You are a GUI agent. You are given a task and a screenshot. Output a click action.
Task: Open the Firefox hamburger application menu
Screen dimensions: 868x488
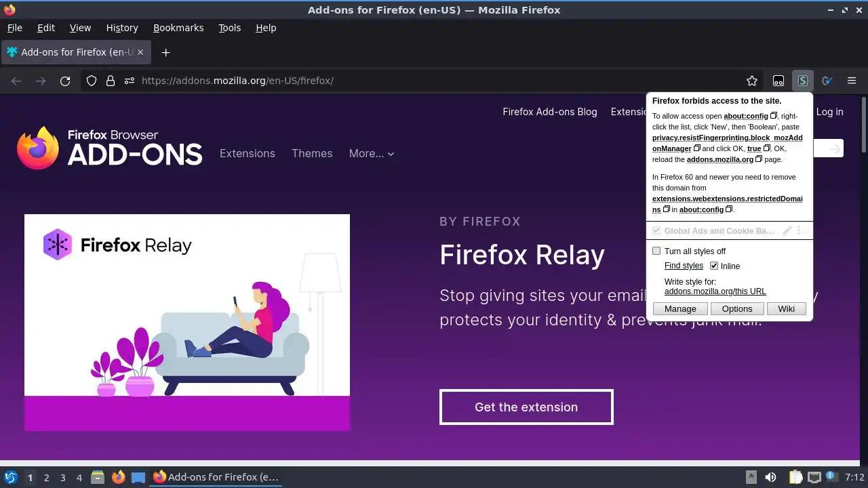[852, 81]
